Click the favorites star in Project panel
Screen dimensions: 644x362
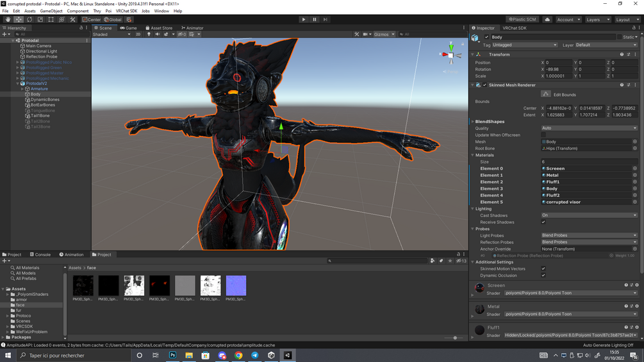[x=450, y=261]
